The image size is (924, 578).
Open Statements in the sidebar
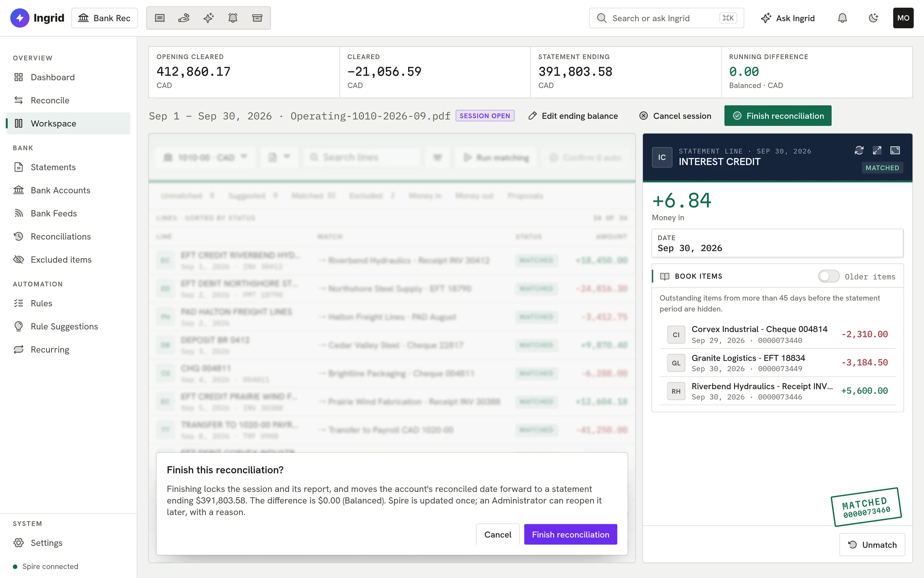[68, 167]
